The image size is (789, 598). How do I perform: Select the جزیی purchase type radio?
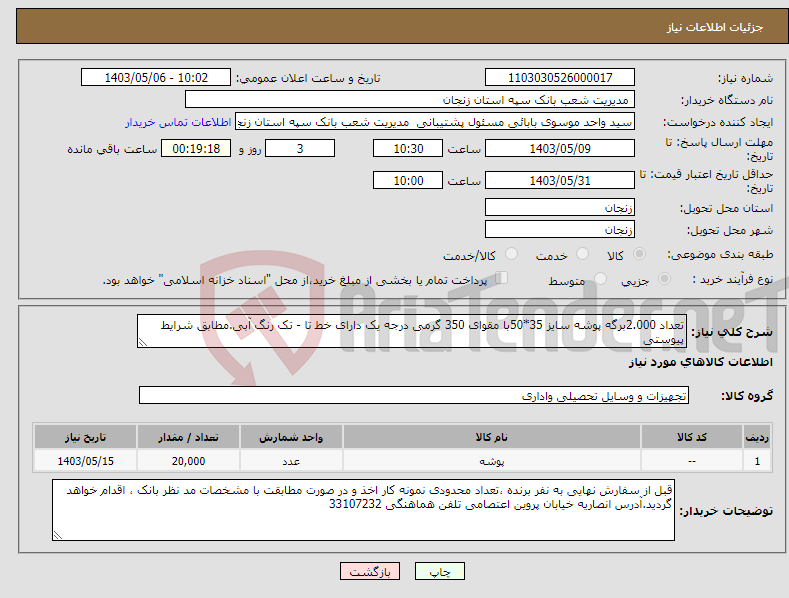(x=664, y=278)
